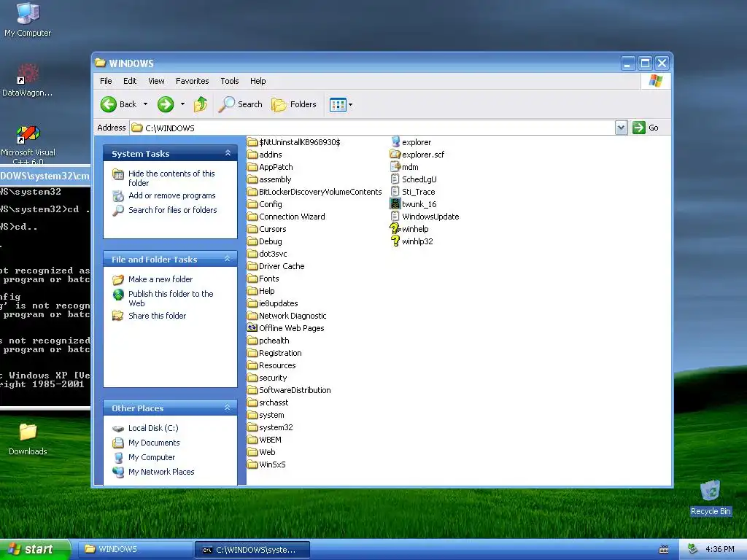
Task: Select the SchedLgU text file icon
Action: [395, 179]
